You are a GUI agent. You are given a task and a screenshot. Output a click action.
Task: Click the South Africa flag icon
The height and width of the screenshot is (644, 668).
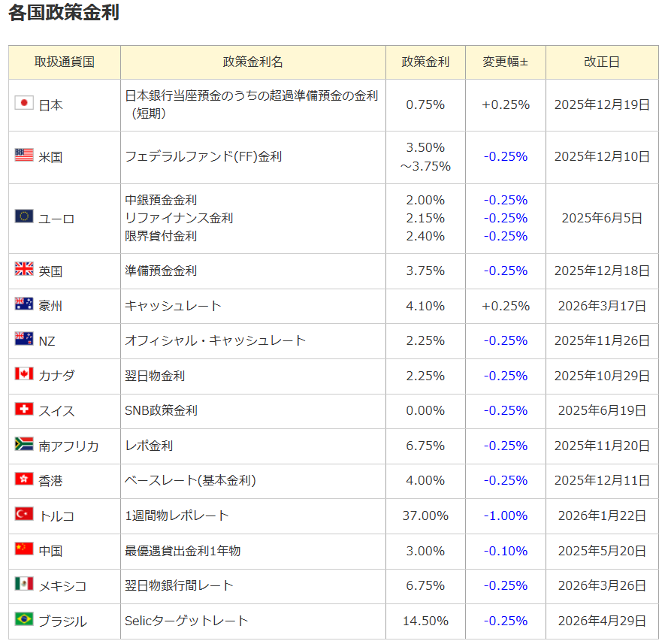pos(24,444)
